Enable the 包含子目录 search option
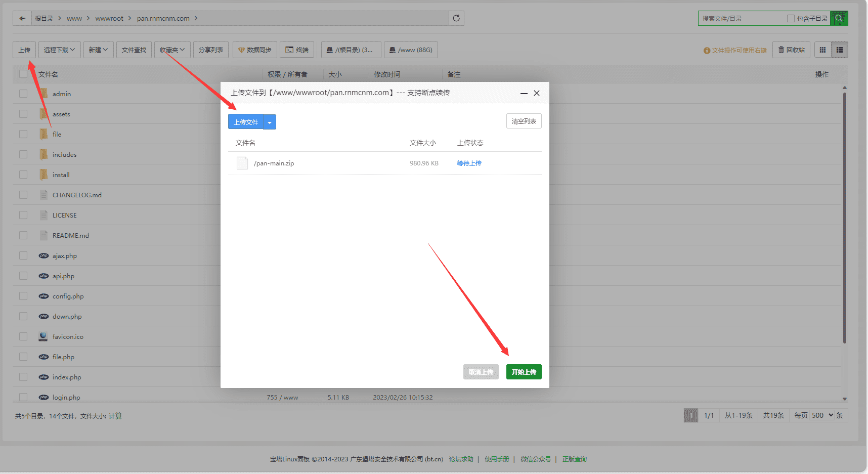This screenshot has width=868, height=474. point(791,18)
